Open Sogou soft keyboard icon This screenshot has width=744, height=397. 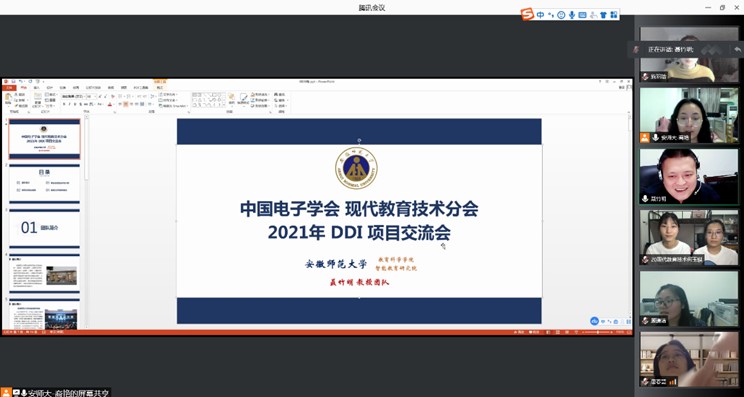point(582,15)
